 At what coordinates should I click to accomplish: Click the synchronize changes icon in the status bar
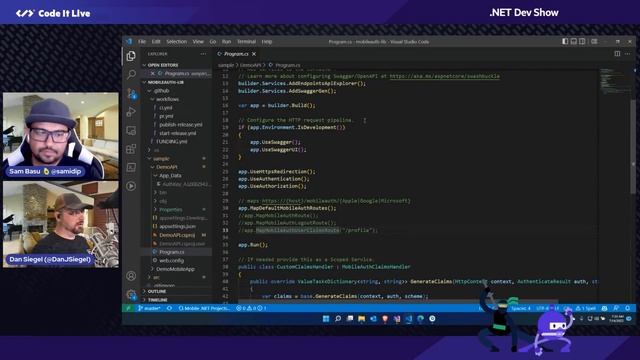click(x=169, y=308)
